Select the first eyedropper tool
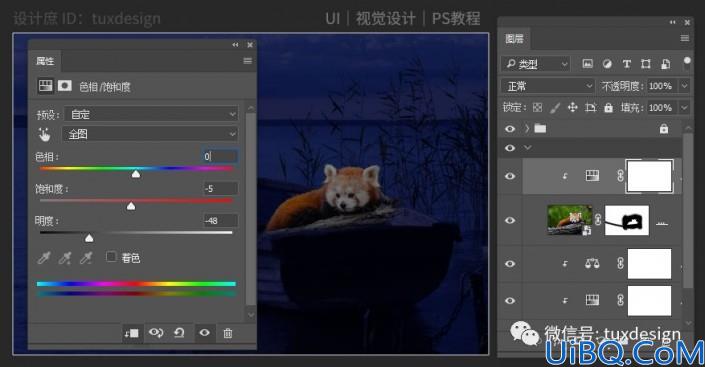The image size is (705, 367). coord(44,258)
